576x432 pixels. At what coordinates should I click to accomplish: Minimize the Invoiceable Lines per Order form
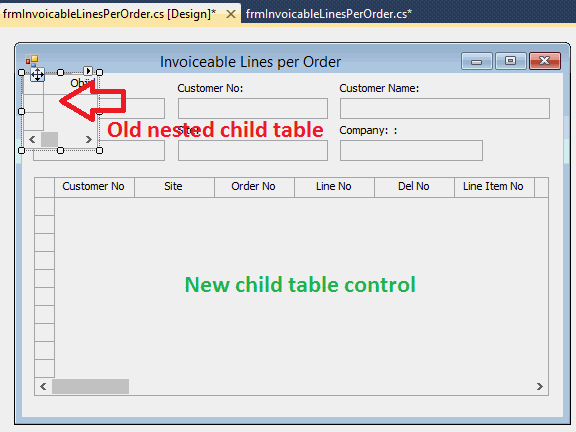click(x=476, y=61)
